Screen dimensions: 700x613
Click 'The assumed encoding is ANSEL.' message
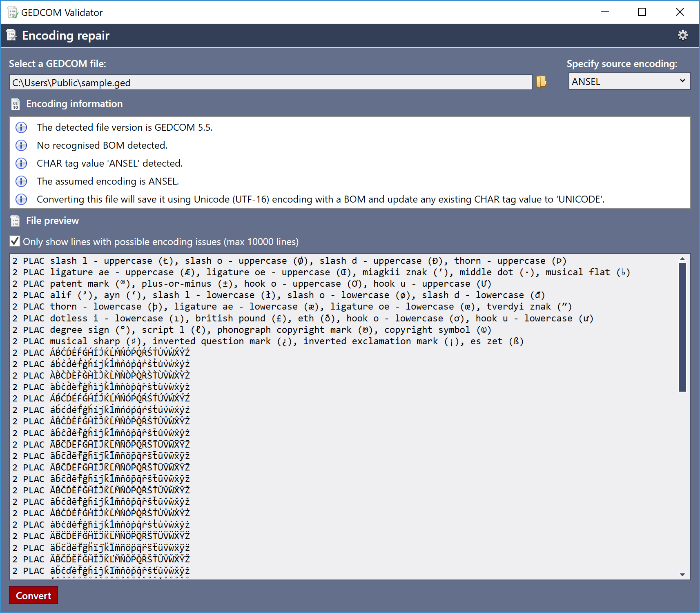tap(108, 181)
